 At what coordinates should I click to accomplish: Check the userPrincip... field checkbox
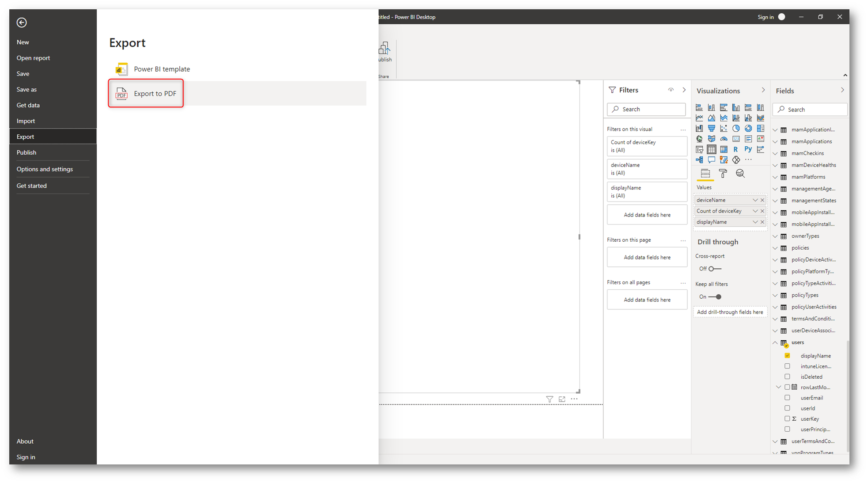coord(787,429)
